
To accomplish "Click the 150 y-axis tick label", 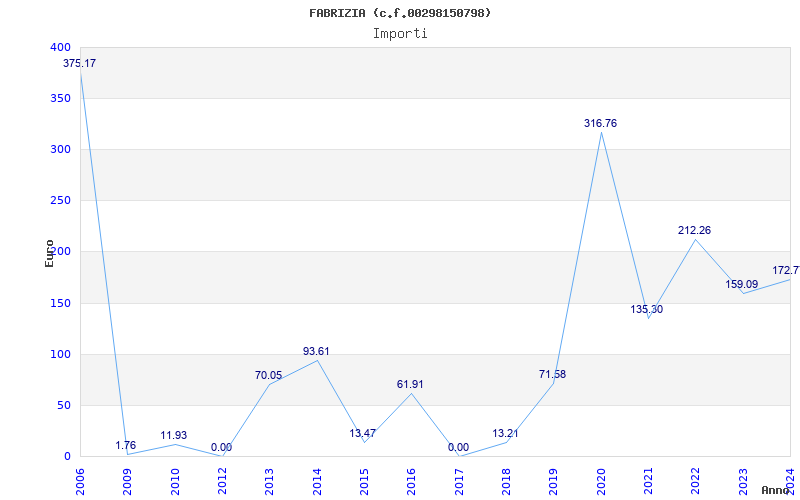I will click(60, 304).
